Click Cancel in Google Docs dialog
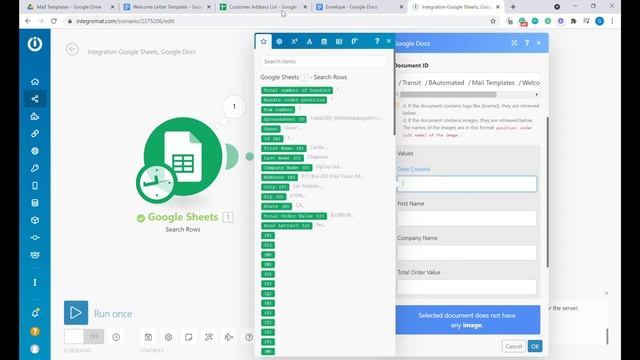The image size is (640, 360). (513, 347)
